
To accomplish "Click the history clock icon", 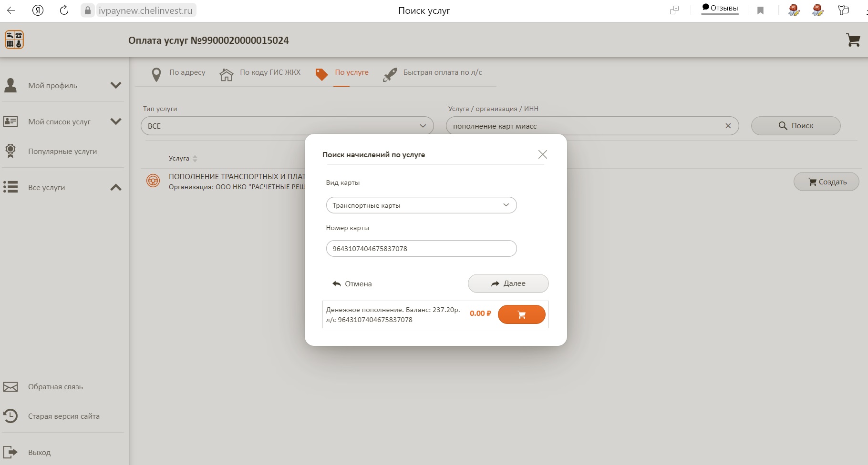I will (10, 416).
